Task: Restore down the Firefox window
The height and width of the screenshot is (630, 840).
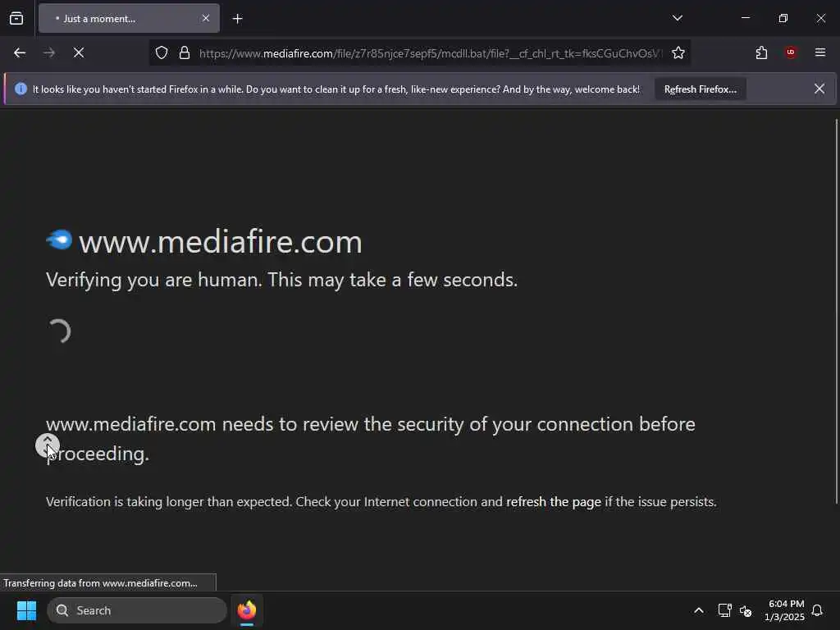Action: point(783,18)
